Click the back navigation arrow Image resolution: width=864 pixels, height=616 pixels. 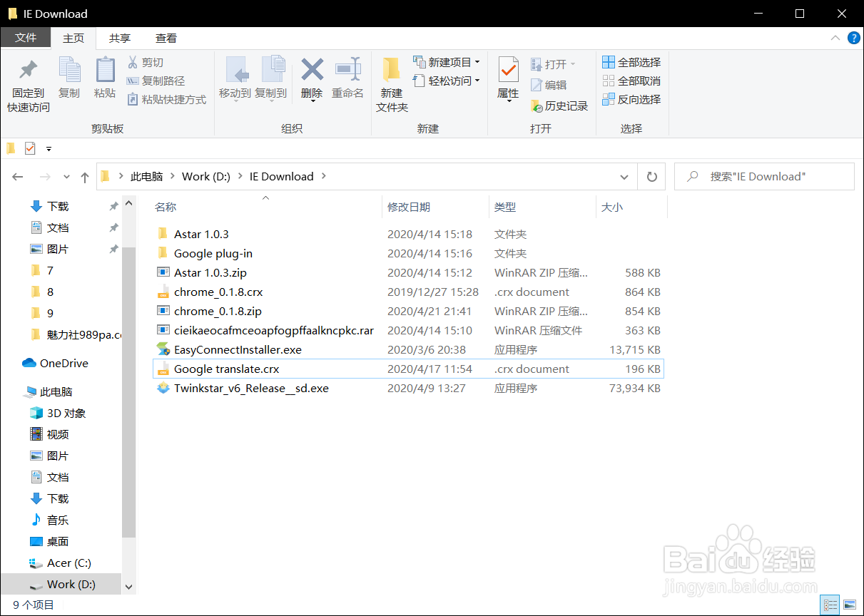[x=18, y=177]
